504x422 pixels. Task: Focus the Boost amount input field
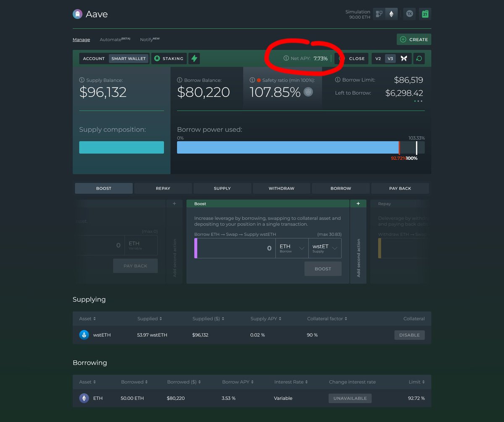point(236,248)
